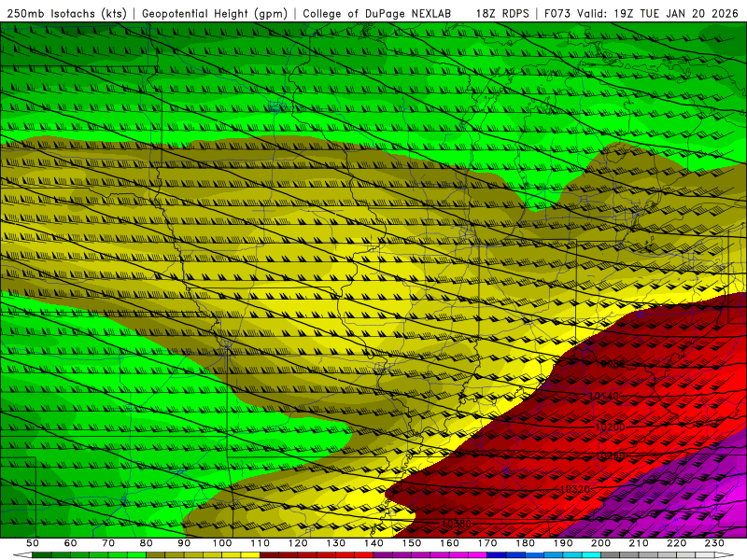Click the 10320 height contour label
The height and width of the screenshot is (560, 747).
tap(575, 489)
